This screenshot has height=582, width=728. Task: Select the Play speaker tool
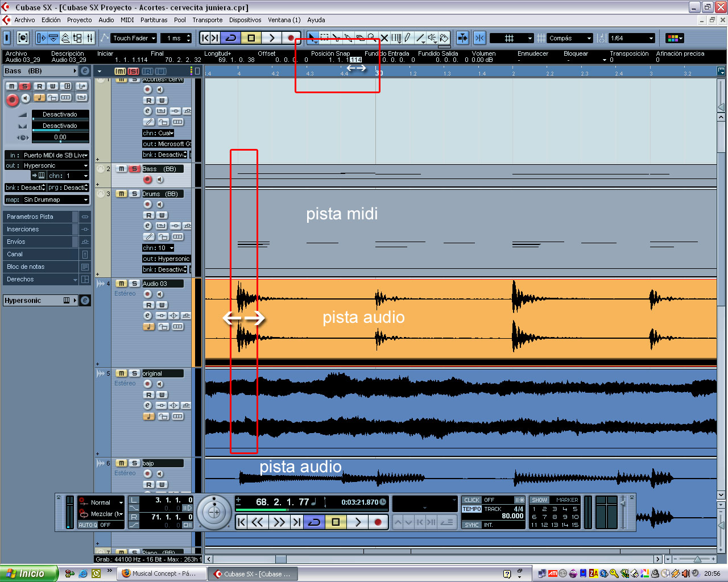coord(432,38)
